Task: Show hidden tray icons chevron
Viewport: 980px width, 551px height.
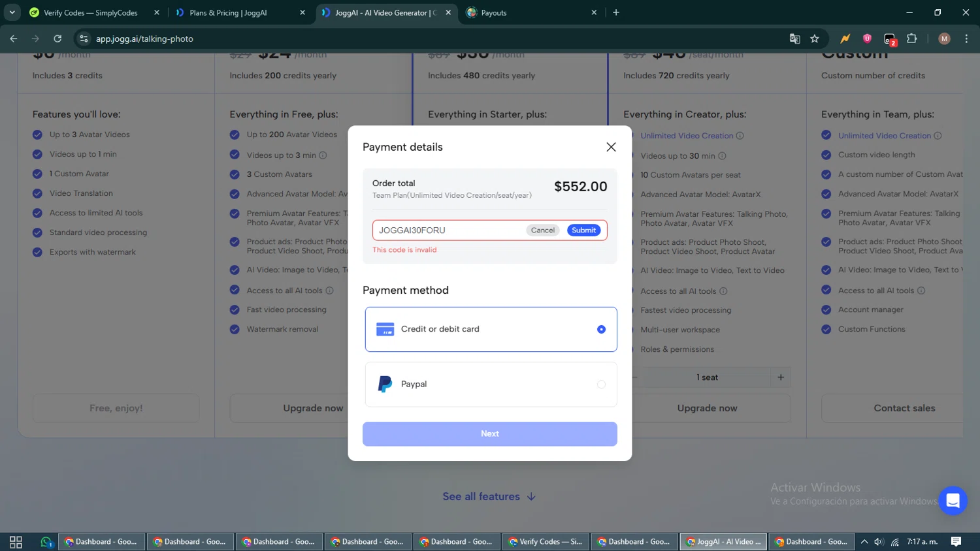Action: [864, 542]
